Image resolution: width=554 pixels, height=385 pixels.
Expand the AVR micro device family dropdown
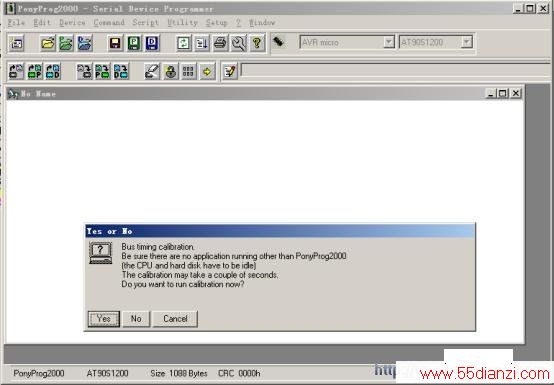(389, 42)
